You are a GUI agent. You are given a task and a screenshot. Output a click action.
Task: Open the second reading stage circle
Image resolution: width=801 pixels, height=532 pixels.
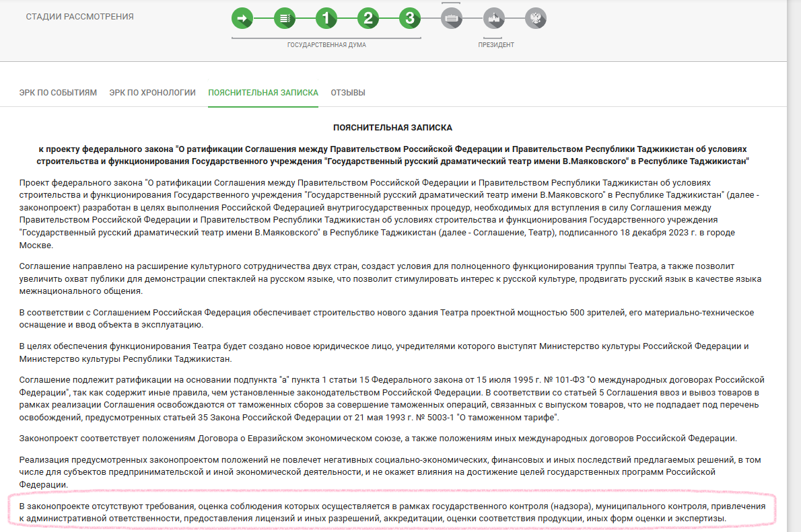[x=368, y=18]
